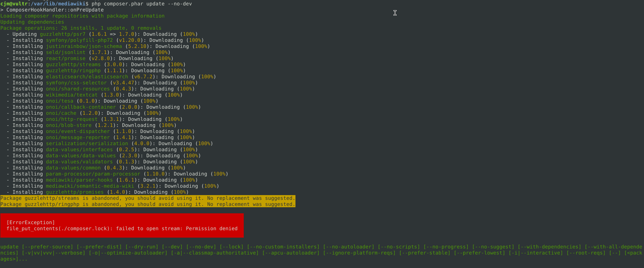The image size is (644, 268).
Task: Click the '[--prefer-stable]' usage option
Action: [425, 253]
